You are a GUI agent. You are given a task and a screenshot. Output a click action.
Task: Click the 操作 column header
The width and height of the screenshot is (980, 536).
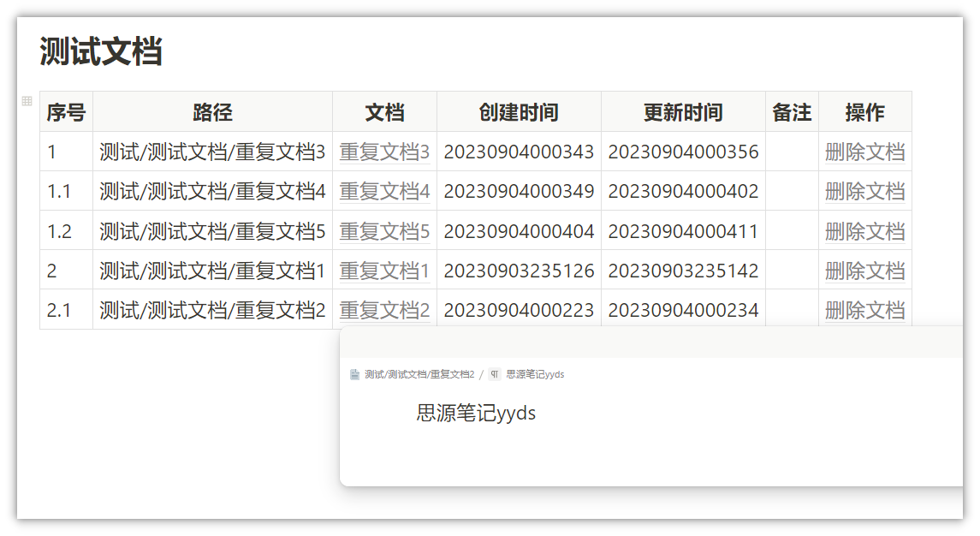[865, 112]
